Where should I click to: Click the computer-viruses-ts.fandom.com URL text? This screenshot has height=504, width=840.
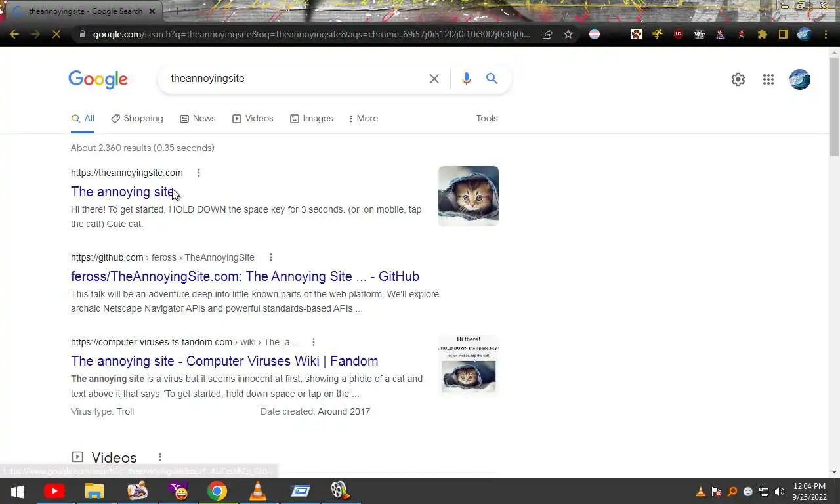(152, 342)
